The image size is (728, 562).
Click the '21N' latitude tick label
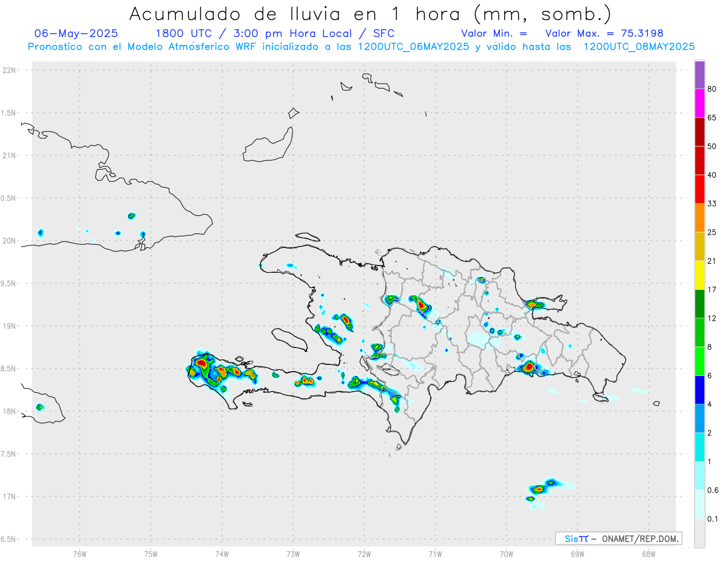pos(9,155)
